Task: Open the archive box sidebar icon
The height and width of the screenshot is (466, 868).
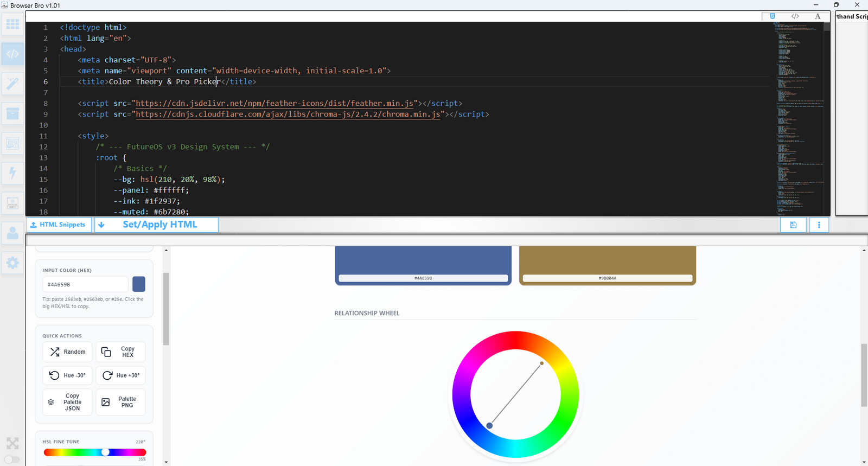Action: point(12,113)
